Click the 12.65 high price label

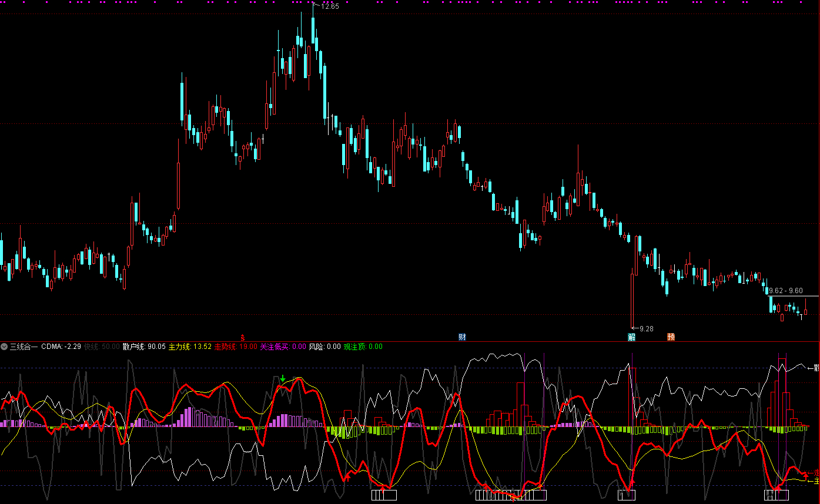point(329,6)
